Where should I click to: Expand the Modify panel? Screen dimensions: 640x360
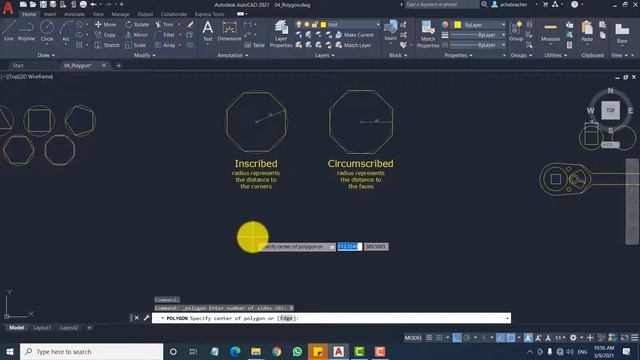point(144,55)
